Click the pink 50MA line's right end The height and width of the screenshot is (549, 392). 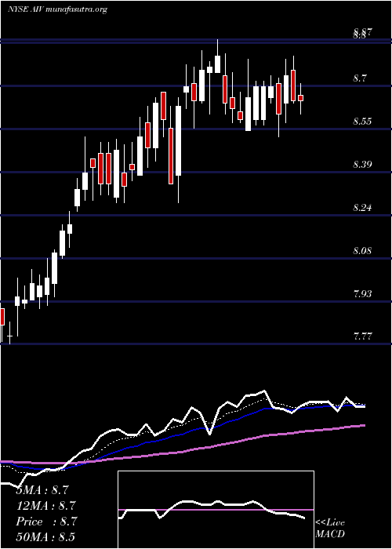364,425
